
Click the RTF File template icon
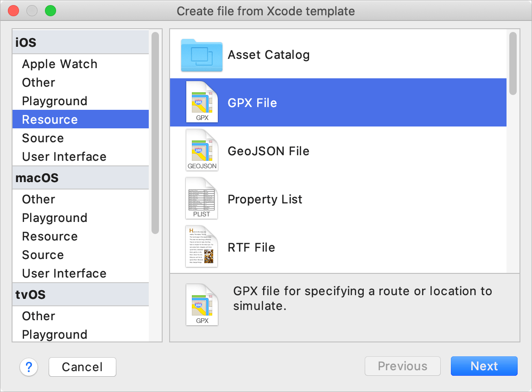point(202,247)
